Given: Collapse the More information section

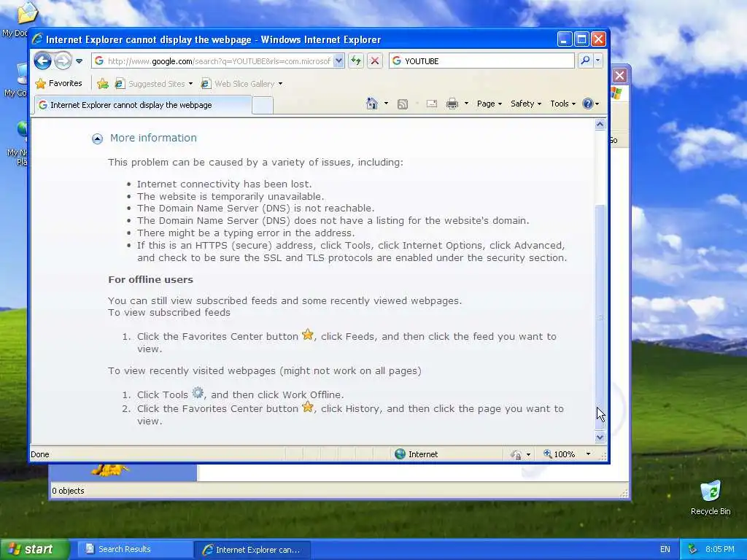Looking at the screenshot, I should (97, 139).
